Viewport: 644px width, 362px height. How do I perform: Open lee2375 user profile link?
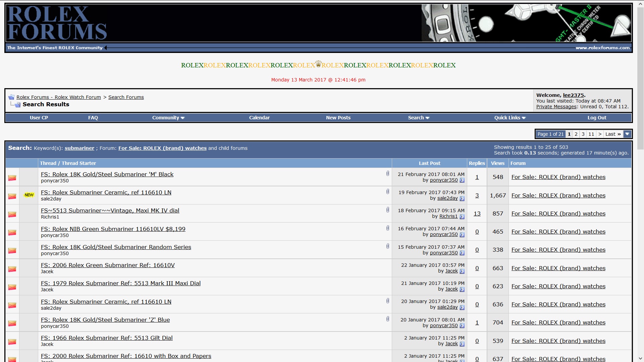(573, 95)
